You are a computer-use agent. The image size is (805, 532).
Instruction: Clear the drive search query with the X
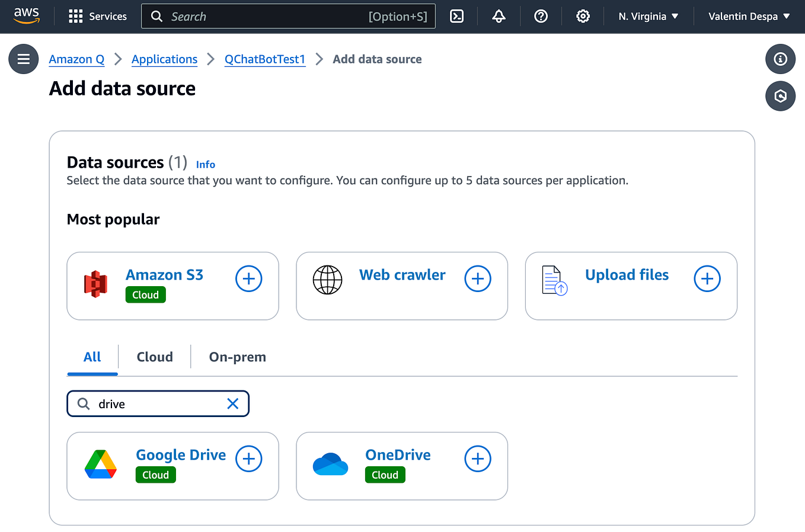click(x=232, y=403)
